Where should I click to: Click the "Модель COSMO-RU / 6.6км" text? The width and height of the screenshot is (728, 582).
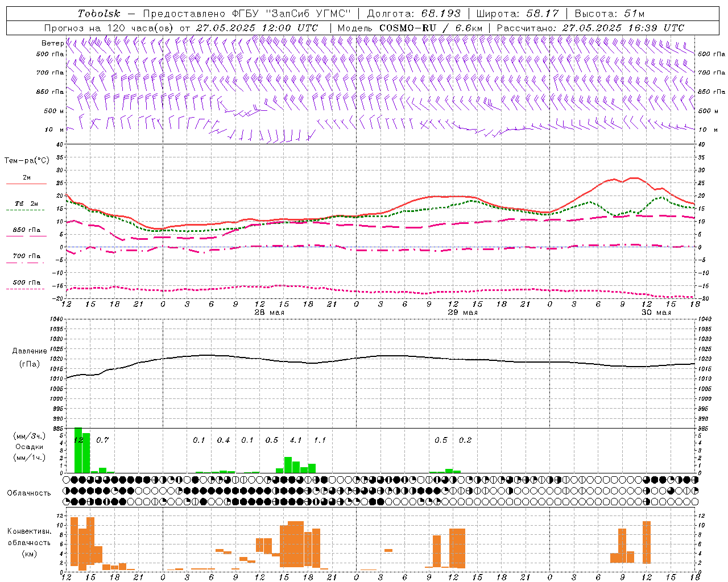(410, 28)
